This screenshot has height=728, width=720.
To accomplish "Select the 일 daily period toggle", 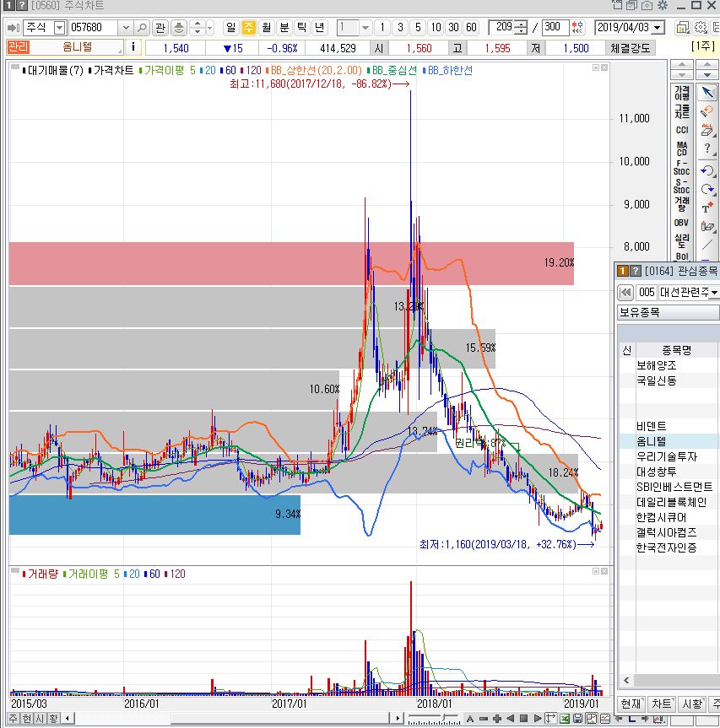I will pos(230,27).
